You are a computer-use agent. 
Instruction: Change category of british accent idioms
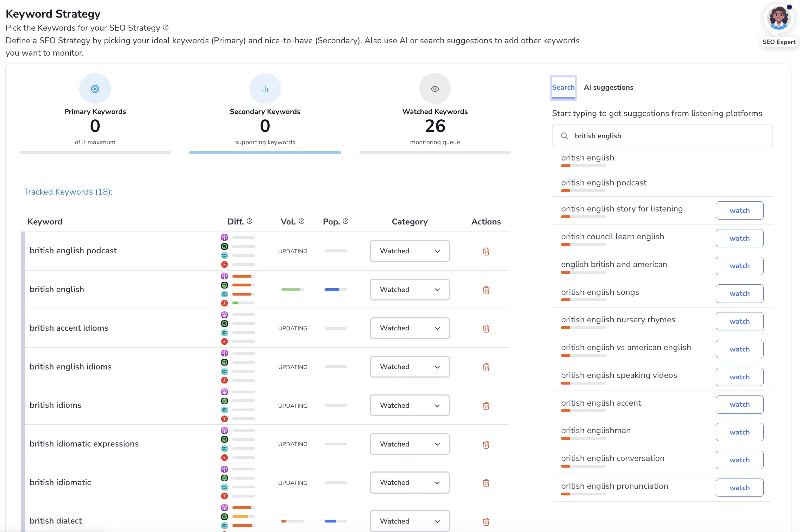410,328
